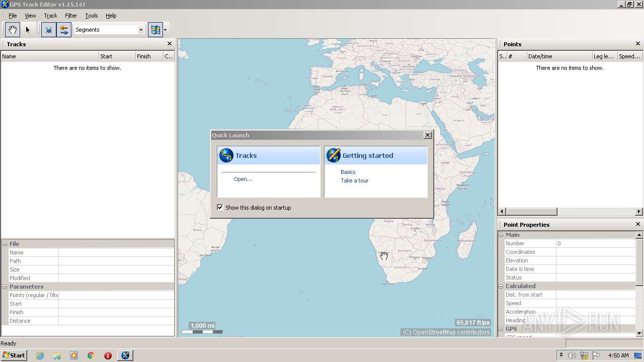Open Windows Media Player from taskbar
Screen dimensions: 644x362
tap(74, 355)
